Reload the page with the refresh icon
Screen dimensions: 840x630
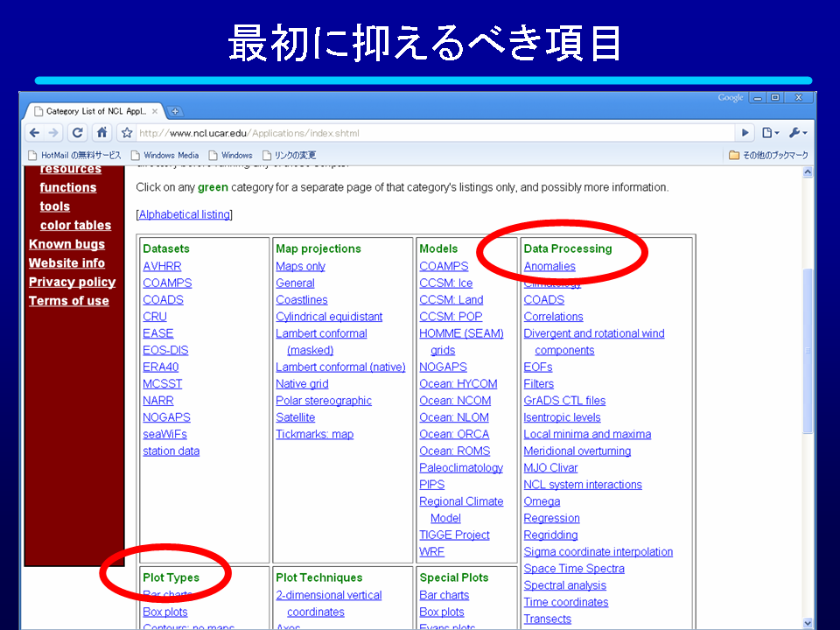[78, 133]
